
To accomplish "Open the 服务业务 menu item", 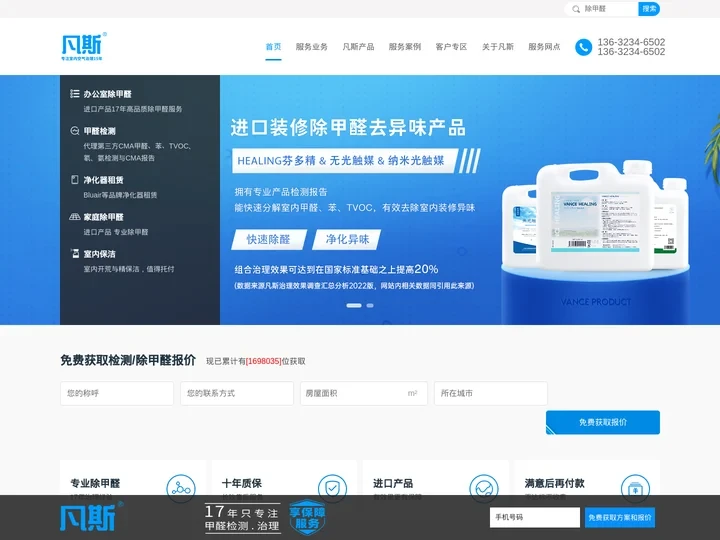I will point(311,47).
